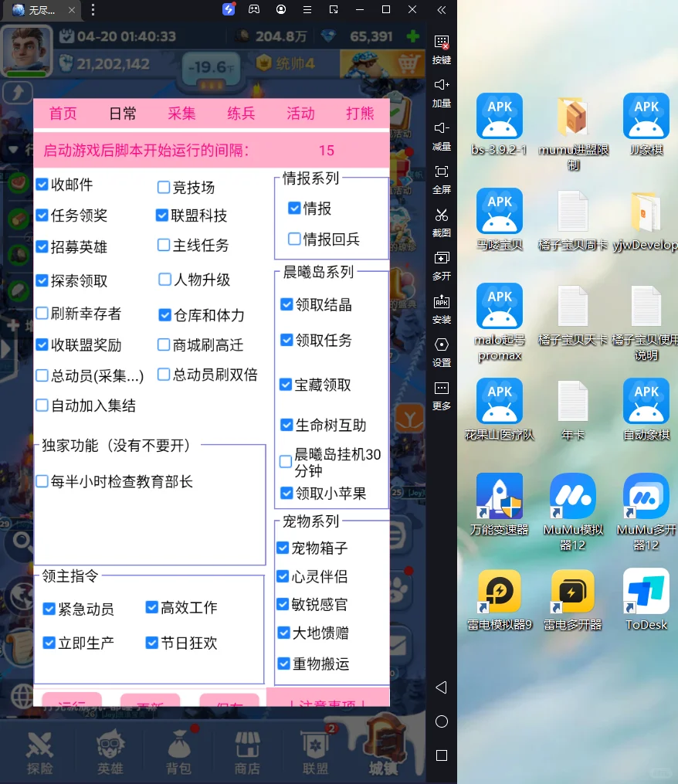
Task: Enable the 竞技场 checkbox
Action: [163, 185]
